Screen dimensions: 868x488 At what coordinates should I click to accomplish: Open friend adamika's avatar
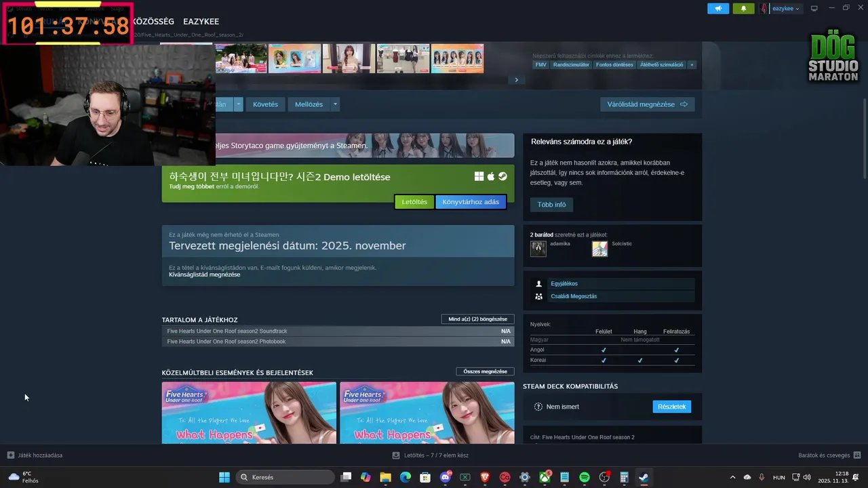(x=538, y=249)
